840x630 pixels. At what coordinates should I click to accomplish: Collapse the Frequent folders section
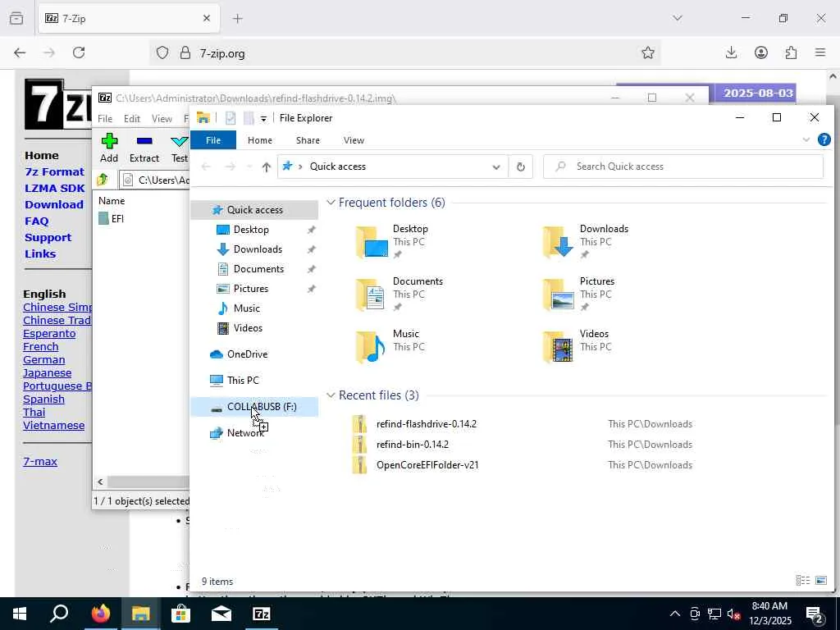331,203
